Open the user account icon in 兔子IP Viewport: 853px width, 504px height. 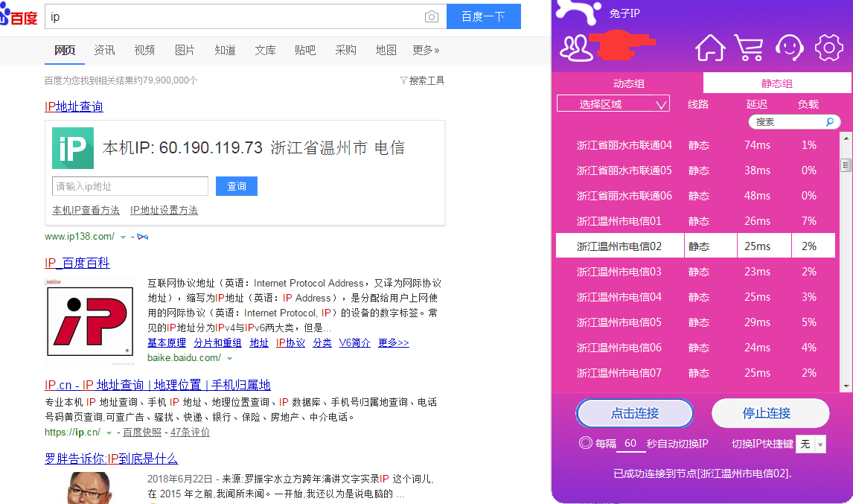[x=576, y=48]
